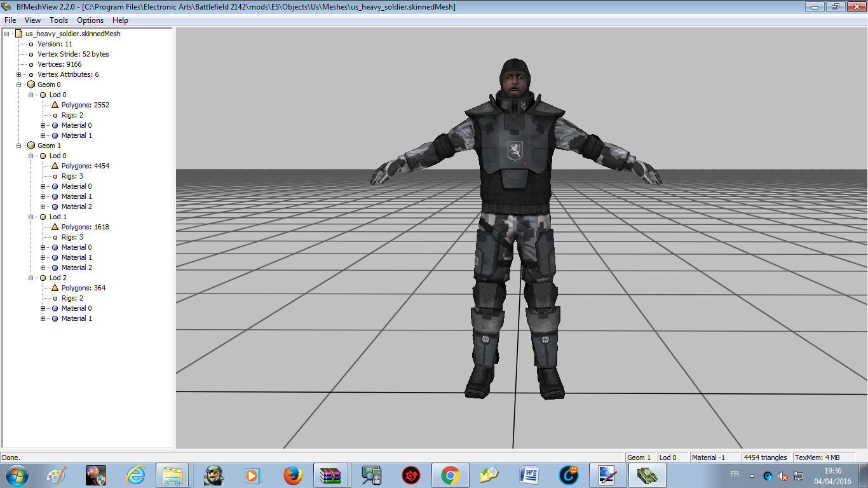Click the FR language indicator in the tray
The width and height of the screenshot is (868, 488).
click(x=735, y=475)
